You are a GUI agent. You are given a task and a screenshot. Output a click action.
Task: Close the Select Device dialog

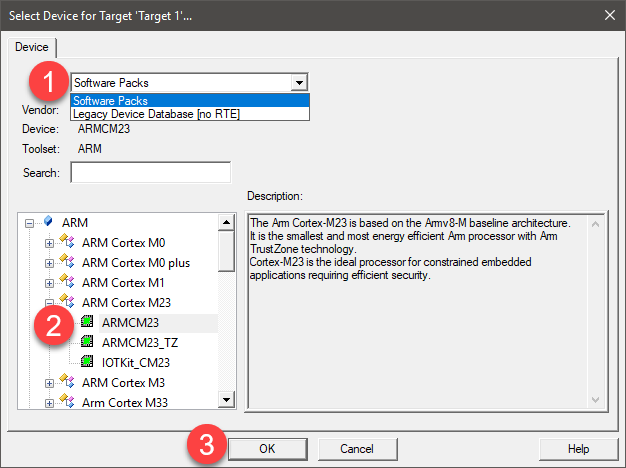[x=610, y=15]
